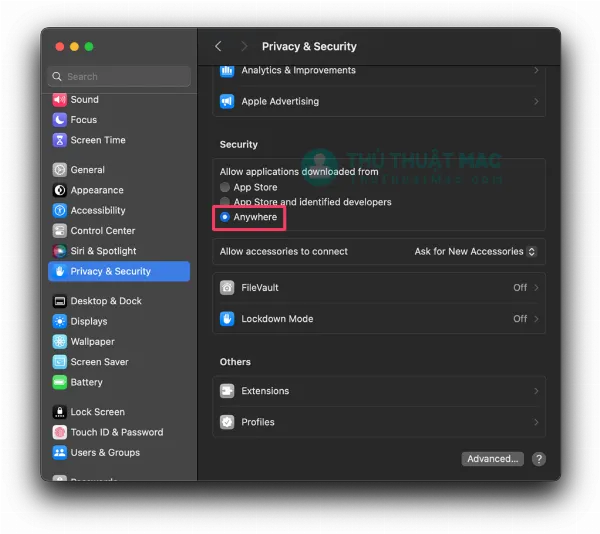
Task: Switch to Accessibility pane label
Action: pyautogui.click(x=98, y=210)
